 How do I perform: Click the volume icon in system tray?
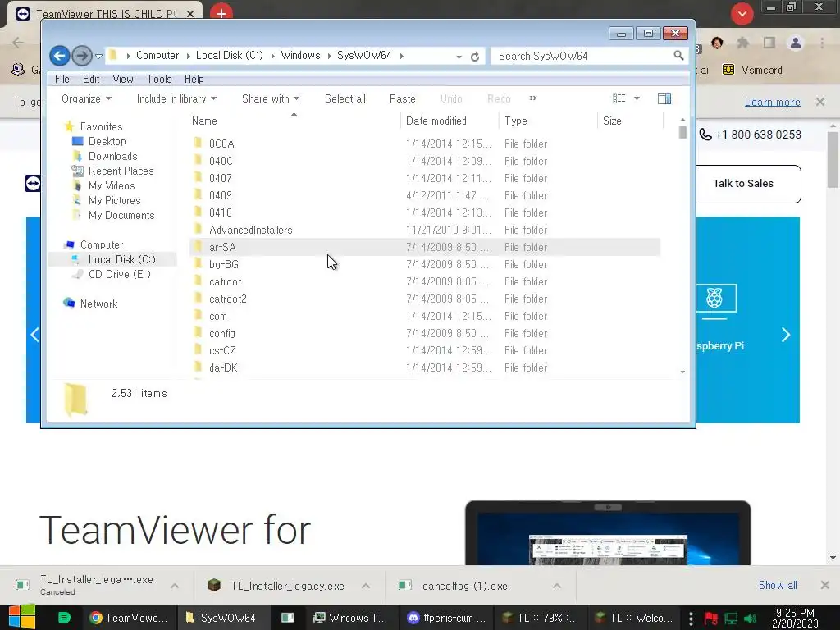pos(750,619)
